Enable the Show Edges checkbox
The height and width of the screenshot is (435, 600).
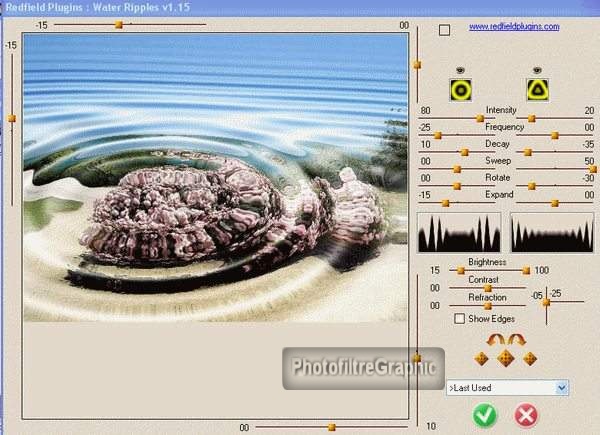pyautogui.click(x=459, y=319)
